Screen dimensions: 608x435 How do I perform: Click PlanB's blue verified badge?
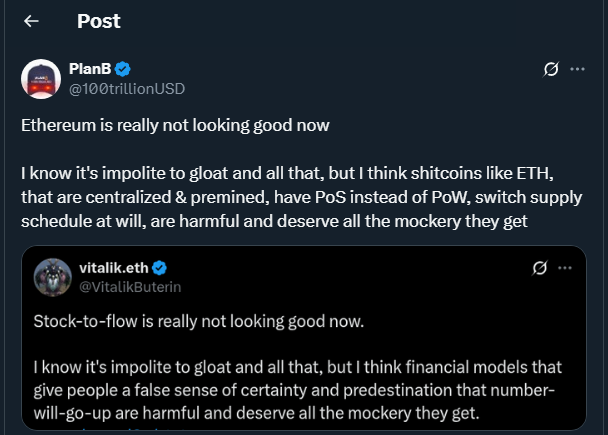tap(123, 69)
